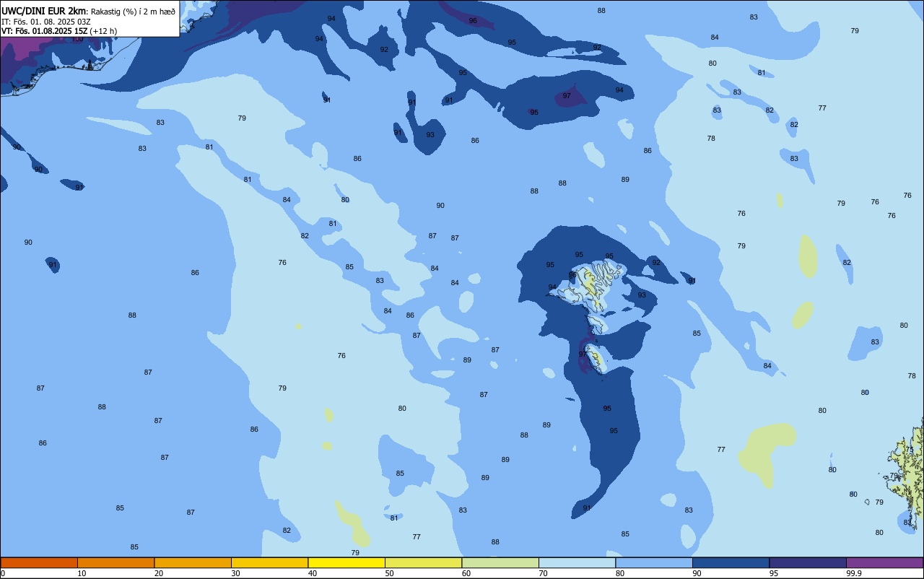Select the legend tick label "0"
The image size is (924, 579).
[3, 573]
